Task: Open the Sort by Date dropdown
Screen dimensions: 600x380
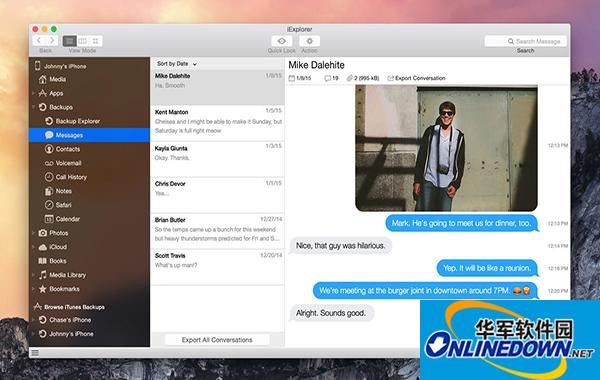Action: [177, 64]
